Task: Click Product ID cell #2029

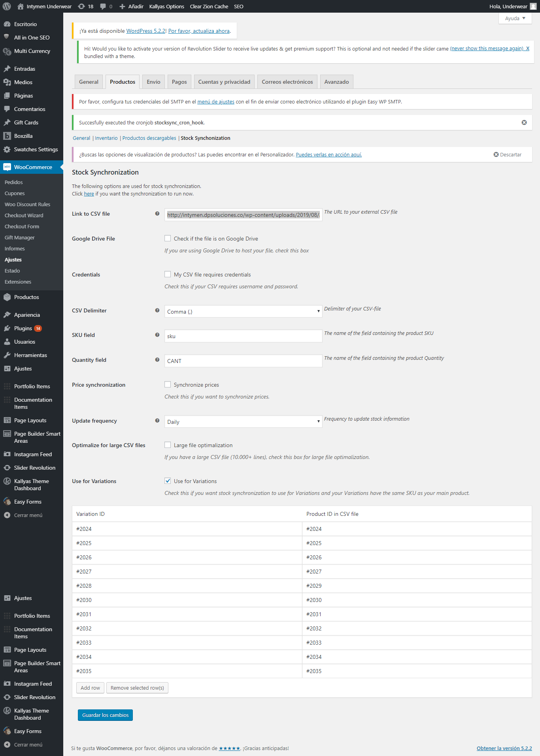Action: [x=417, y=586]
